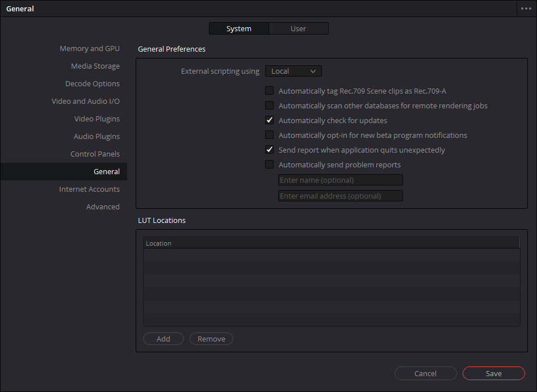Cancel preference changes
537x392 pixels.
(425, 373)
